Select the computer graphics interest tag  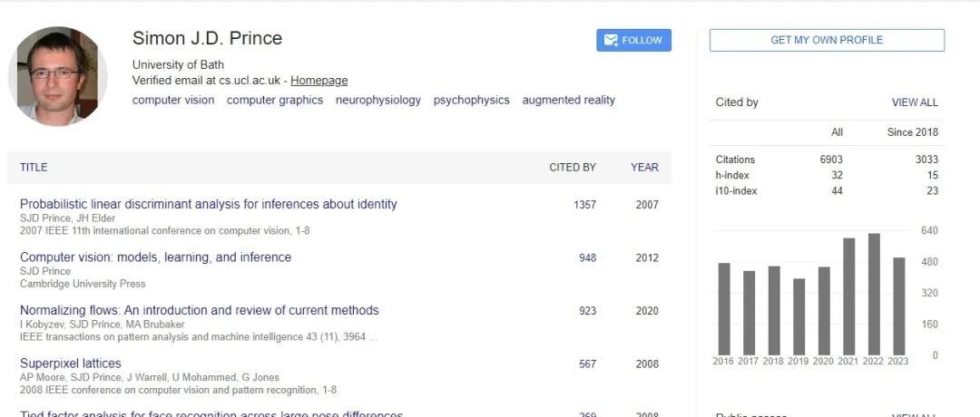click(275, 100)
